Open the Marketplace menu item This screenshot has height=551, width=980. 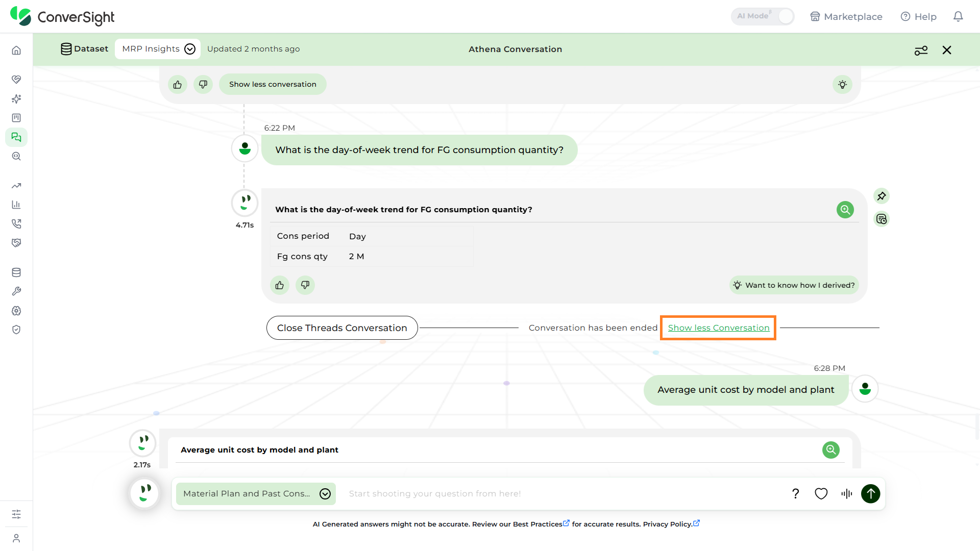pos(846,16)
